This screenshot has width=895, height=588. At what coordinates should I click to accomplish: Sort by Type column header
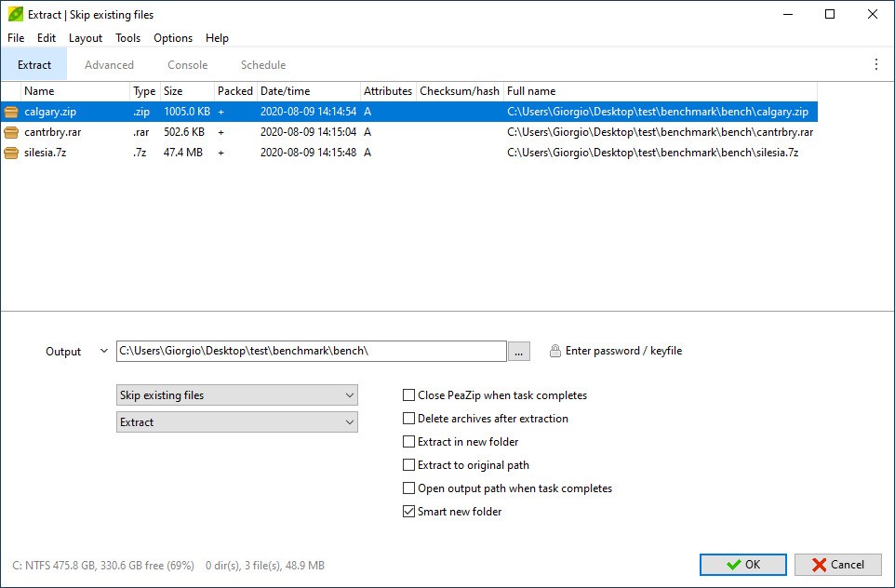pos(144,91)
